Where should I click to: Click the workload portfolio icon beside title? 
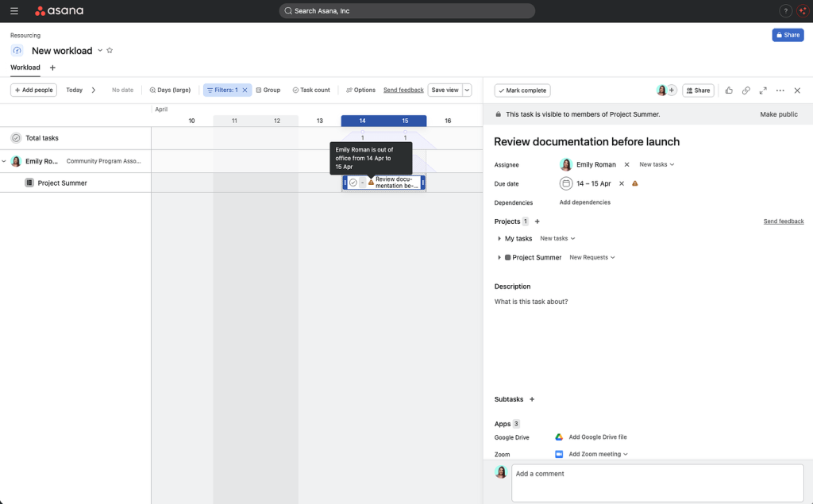tap(17, 50)
